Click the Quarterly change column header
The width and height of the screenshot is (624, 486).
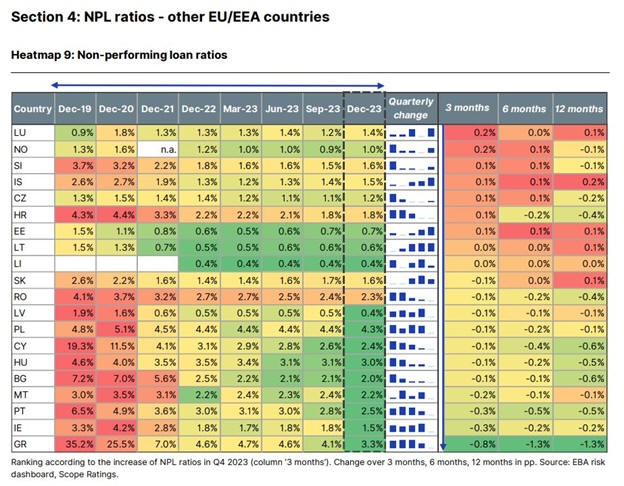pos(411,108)
